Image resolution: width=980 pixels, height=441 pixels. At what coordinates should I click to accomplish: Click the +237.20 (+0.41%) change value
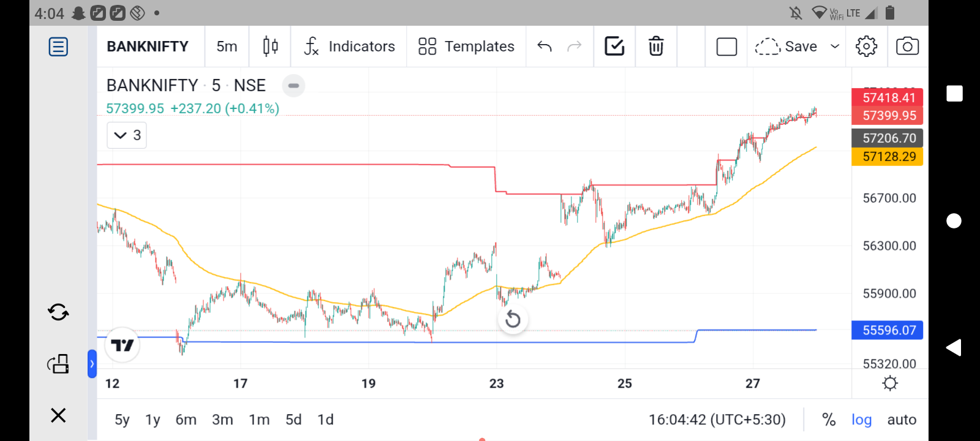(225, 108)
